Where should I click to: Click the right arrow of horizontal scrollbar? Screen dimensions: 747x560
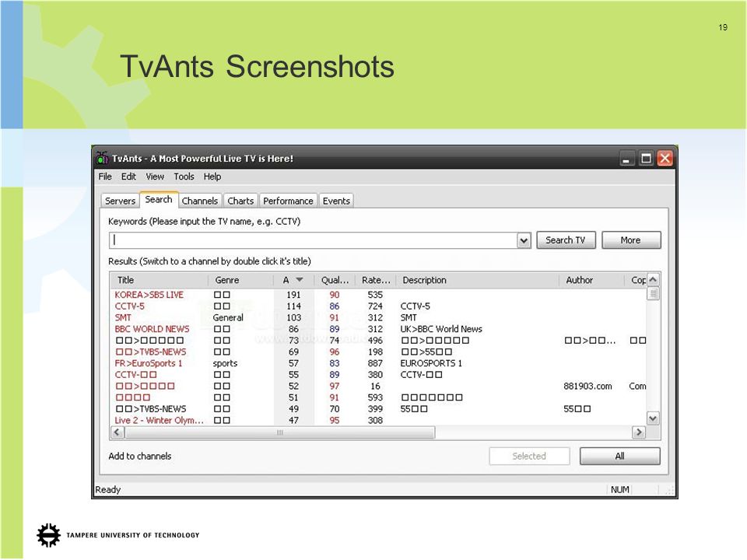[638, 432]
